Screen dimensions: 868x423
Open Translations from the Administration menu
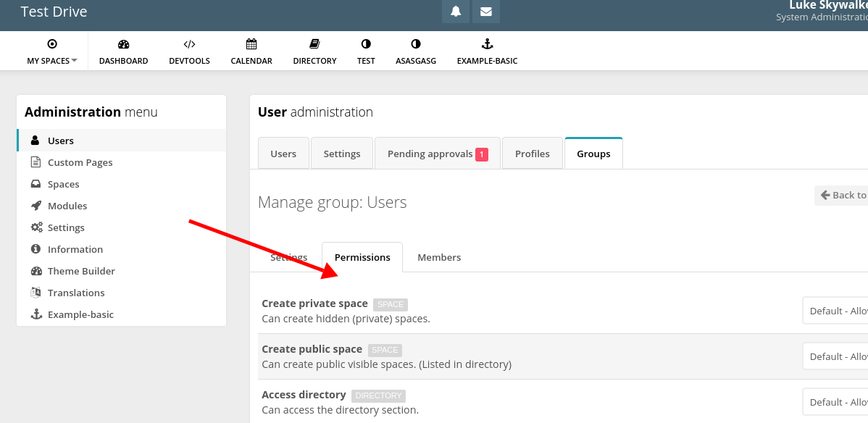point(75,292)
